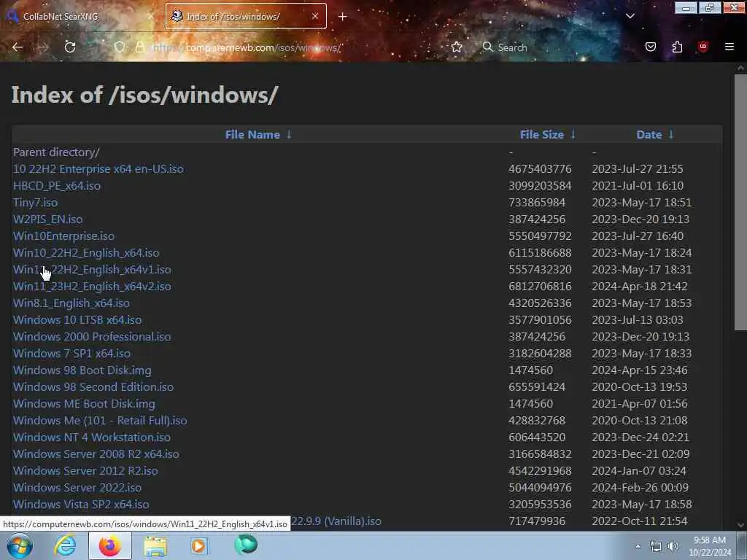Click the page vertical scrollbar thumb
Viewport: 747px width, 560px height.
[740, 203]
